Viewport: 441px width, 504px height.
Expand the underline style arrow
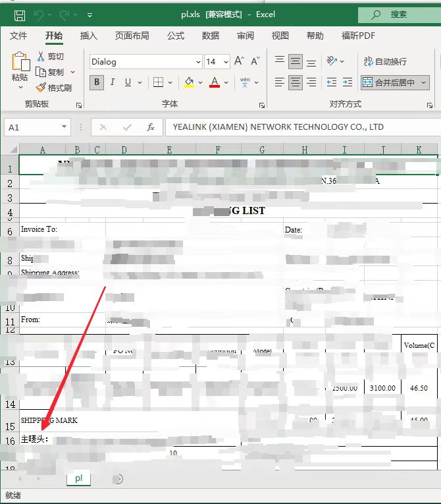click(x=140, y=82)
